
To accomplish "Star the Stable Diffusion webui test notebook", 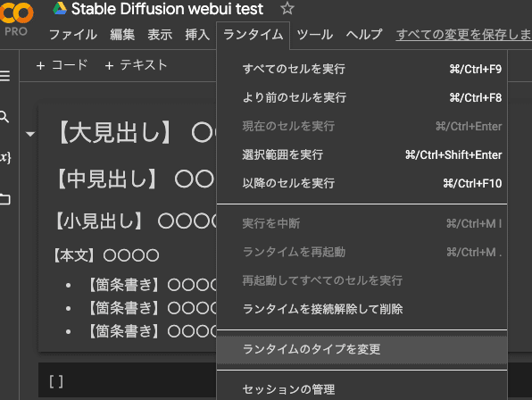I will point(287,8).
